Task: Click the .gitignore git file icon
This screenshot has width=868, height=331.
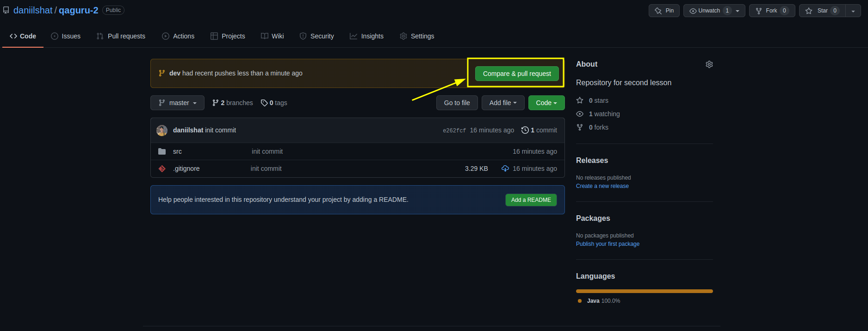Action: pyautogui.click(x=162, y=169)
